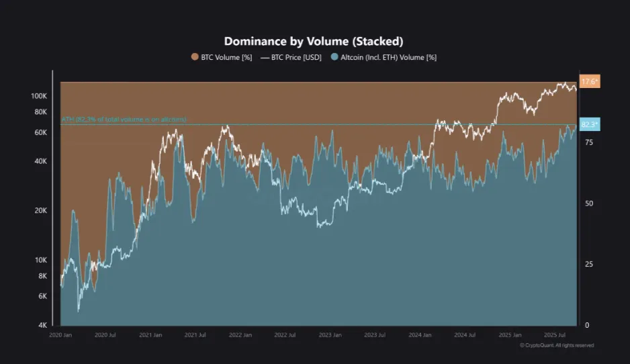
Task: Click the 2020 Jan x-axis label
Action: coord(60,334)
